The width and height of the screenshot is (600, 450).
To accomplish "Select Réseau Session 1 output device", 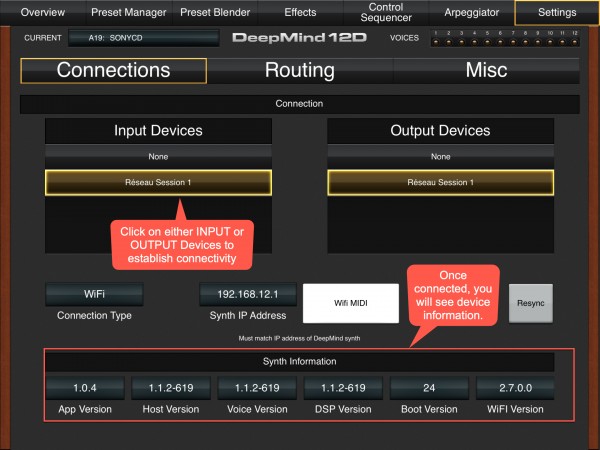I will pos(440,183).
